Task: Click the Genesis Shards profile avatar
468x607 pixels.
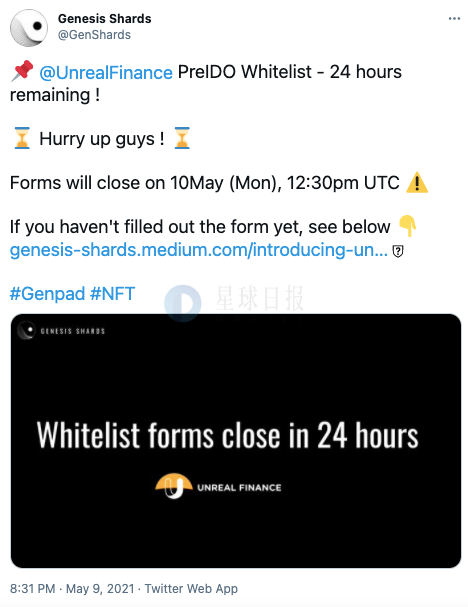Action: click(x=29, y=28)
